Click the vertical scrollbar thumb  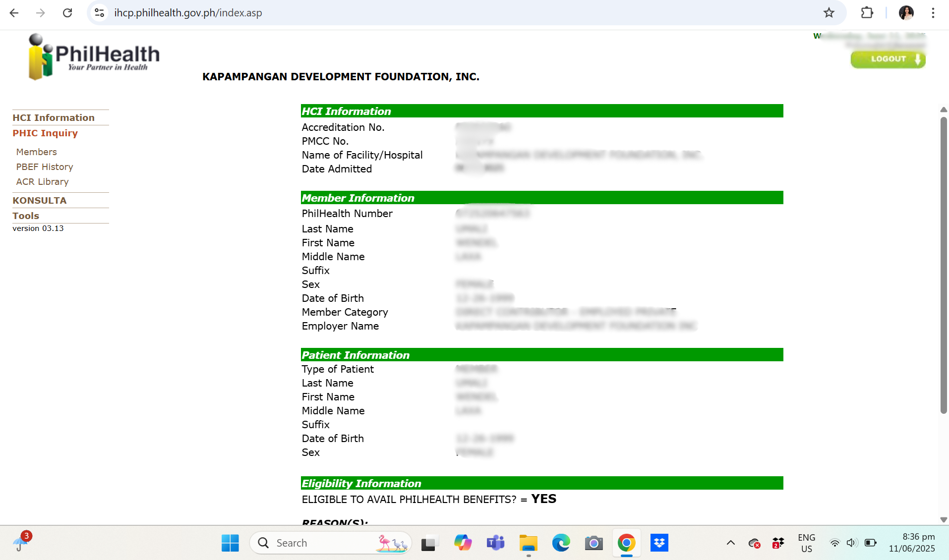[x=944, y=265]
